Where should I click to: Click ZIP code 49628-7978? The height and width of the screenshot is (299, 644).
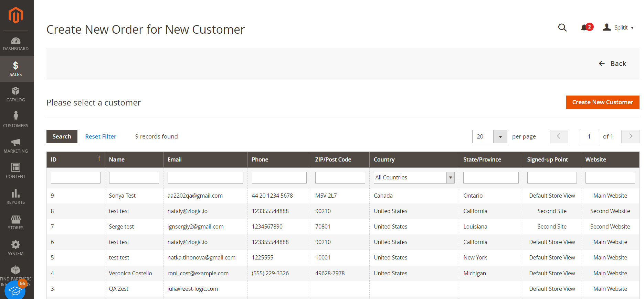coord(330,273)
